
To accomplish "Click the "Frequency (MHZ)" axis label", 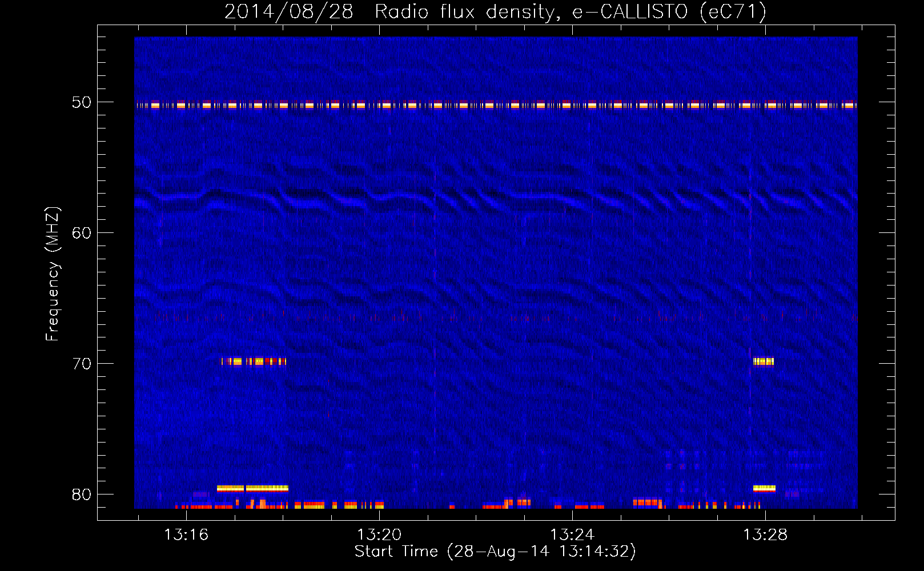I will coord(53,274).
